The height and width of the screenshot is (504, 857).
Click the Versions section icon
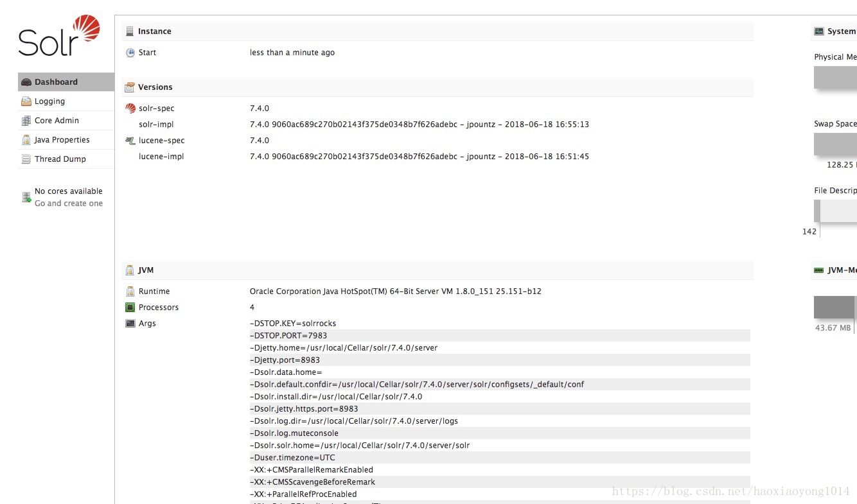130,87
